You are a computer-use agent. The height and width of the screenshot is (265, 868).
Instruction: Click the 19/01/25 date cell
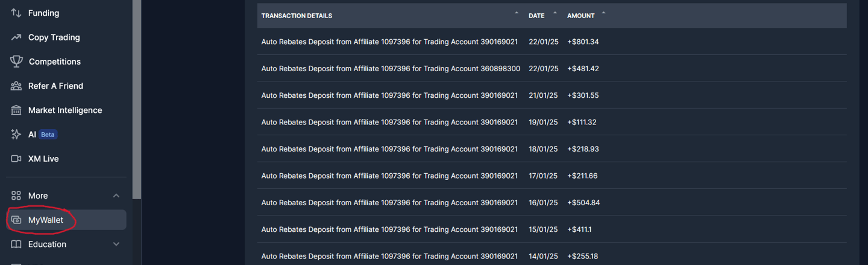point(543,122)
